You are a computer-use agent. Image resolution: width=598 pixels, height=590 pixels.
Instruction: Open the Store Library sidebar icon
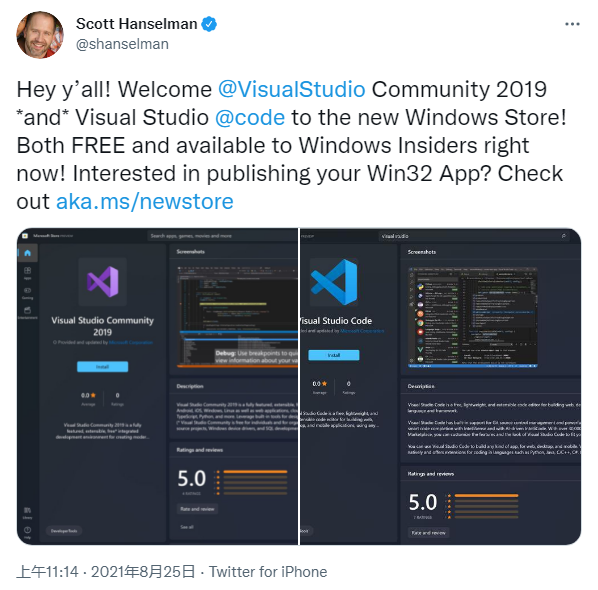(27, 512)
